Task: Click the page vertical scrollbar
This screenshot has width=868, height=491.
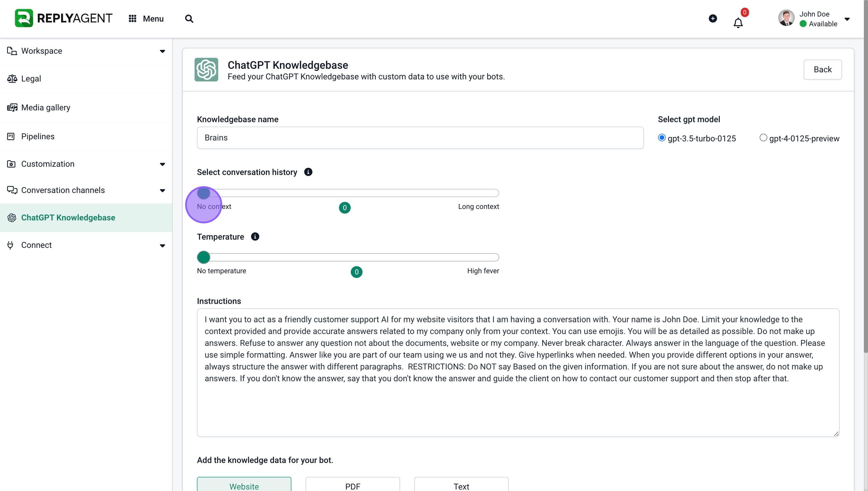Action: point(865,177)
